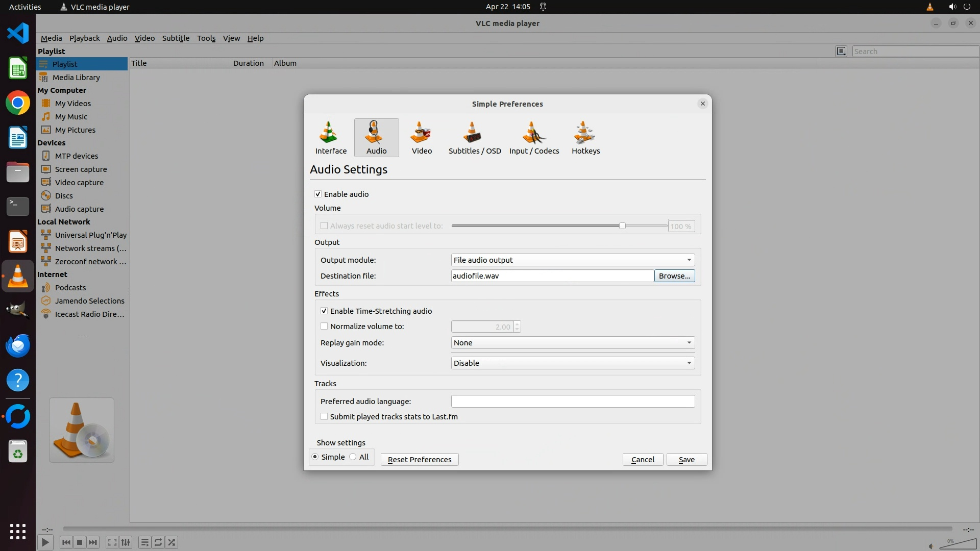This screenshot has width=980, height=551.
Task: Show extended settings equalizer button
Action: click(126, 542)
